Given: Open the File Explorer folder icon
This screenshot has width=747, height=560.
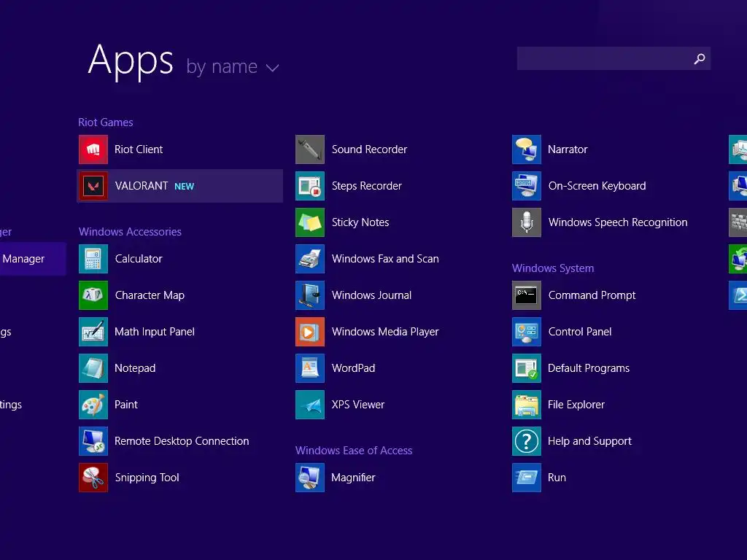Looking at the screenshot, I should pos(527,405).
